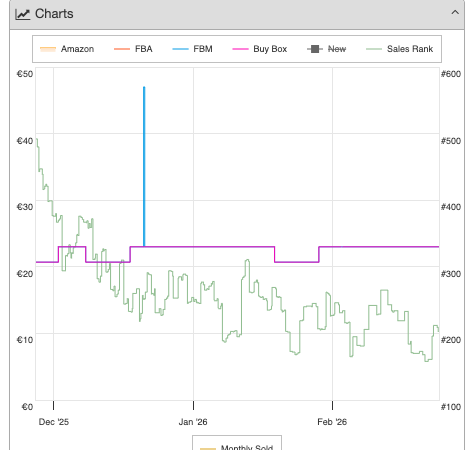Toggle the Sales Rank series in legend
474x450 pixels.
point(400,49)
